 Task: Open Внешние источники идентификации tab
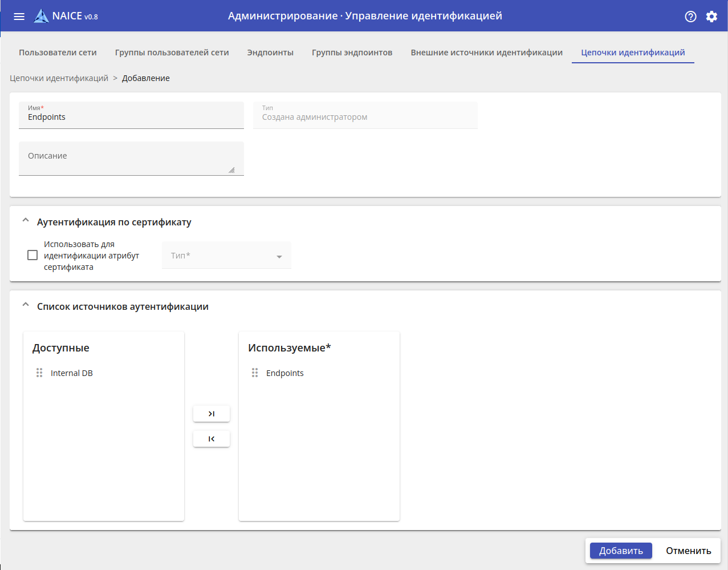click(x=486, y=52)
